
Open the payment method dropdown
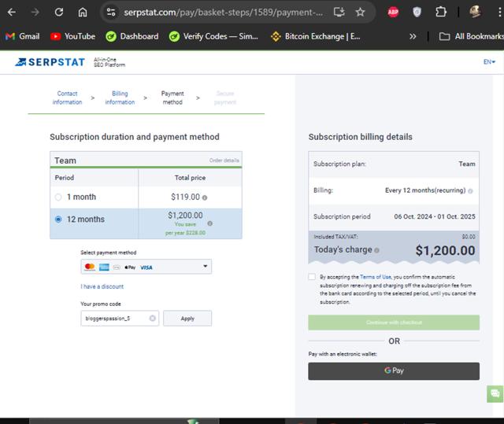pyautogui.click(x=146, y=267)
